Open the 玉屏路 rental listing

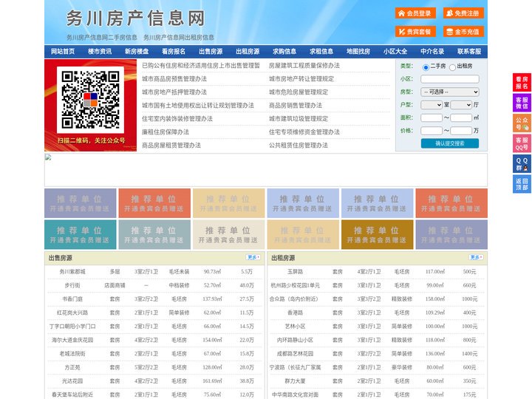(x=295, y=272)
